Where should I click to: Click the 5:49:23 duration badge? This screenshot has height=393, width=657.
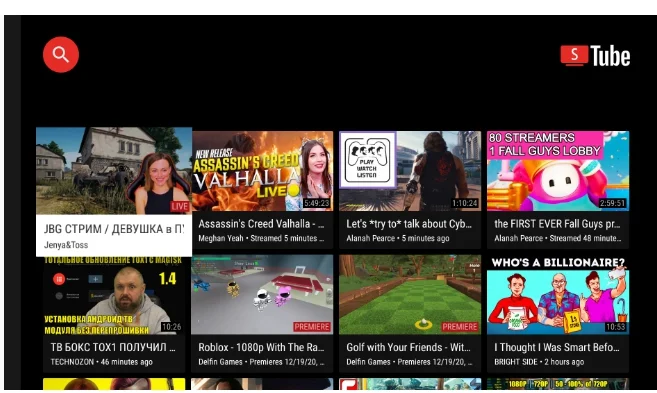click(x=317, y=203)
